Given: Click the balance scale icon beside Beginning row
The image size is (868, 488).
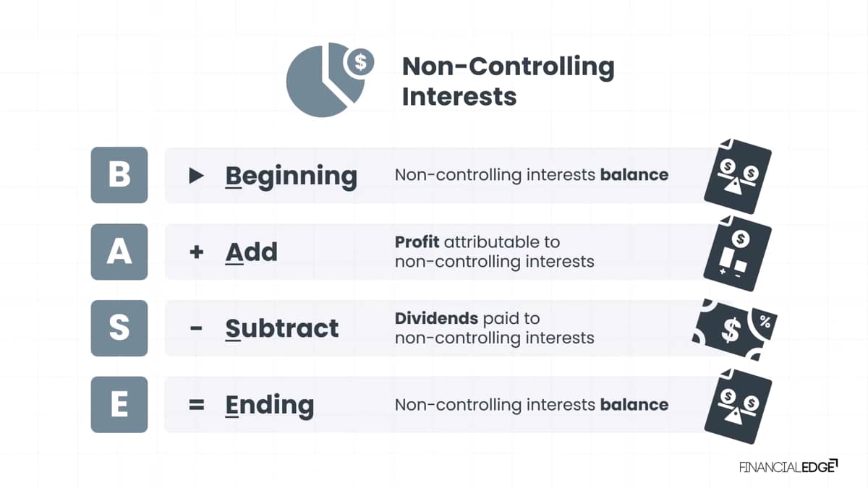Looking at the screenshot, I should tap(738, 176).
